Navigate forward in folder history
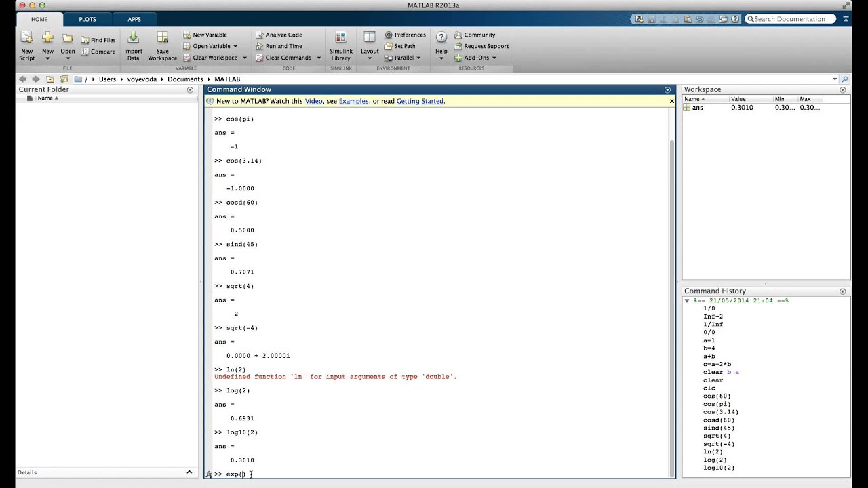Image resolution: width=868 pixels, height=488 pixels. pyautogui.click(x=36, y=79)
